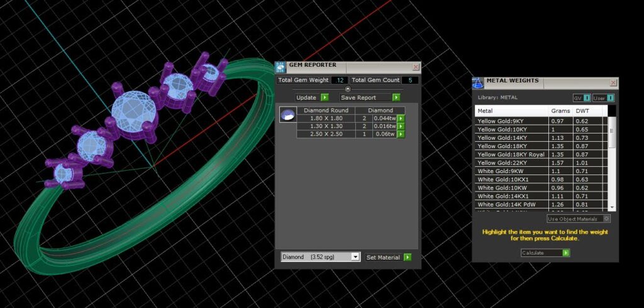
Task: Click the Total Gem Weight value field
Action: pyautogui.click(x=339, y=80)
